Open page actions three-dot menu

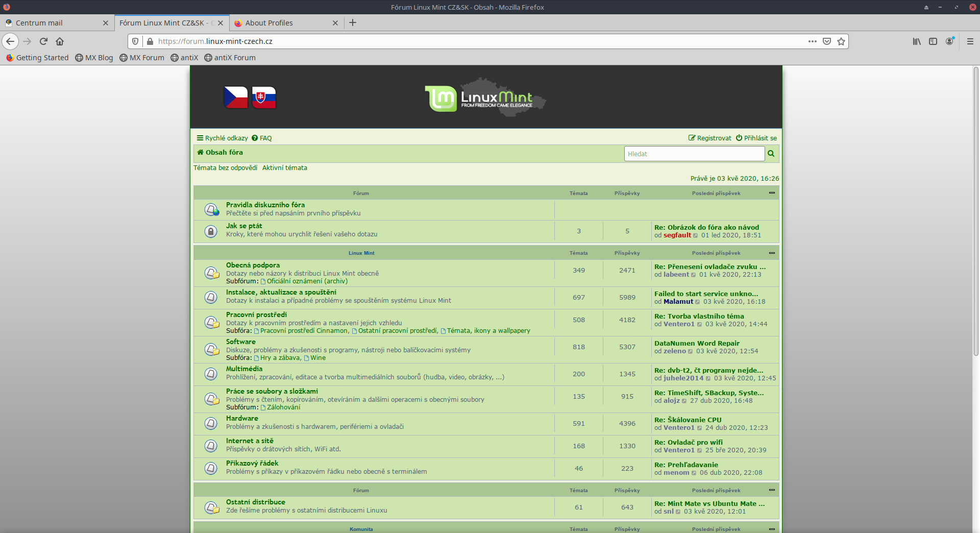click(812, 41)
